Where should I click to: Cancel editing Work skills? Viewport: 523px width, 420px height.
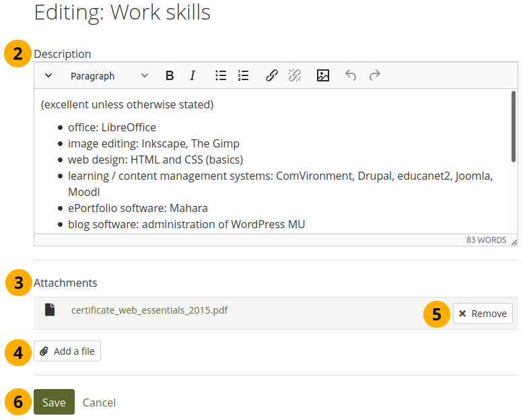click(99, 403)
